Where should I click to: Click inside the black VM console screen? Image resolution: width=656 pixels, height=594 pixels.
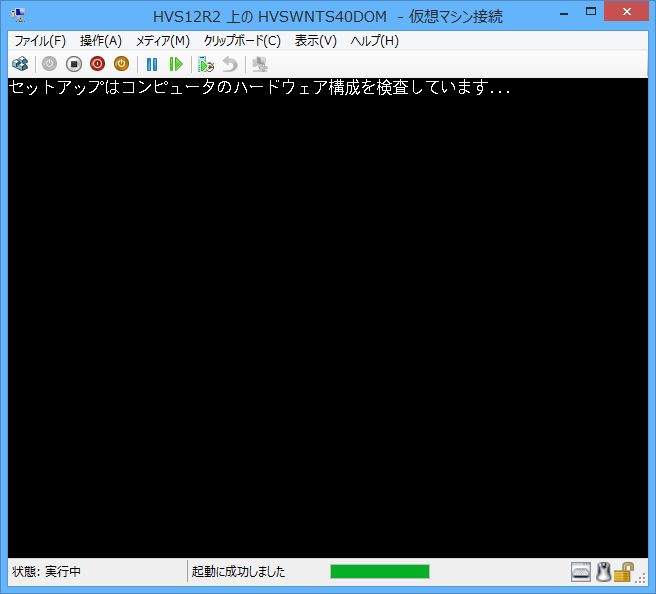[328, 318]
